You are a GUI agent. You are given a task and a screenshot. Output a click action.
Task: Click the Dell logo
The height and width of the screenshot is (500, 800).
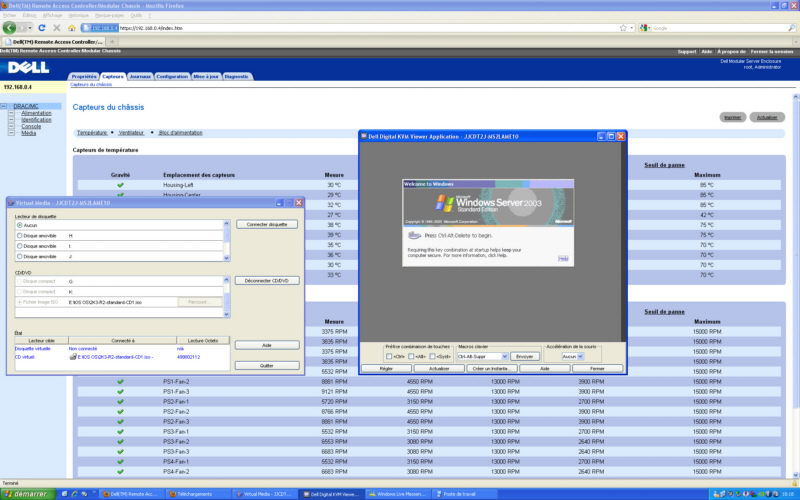tap(29, 67)
